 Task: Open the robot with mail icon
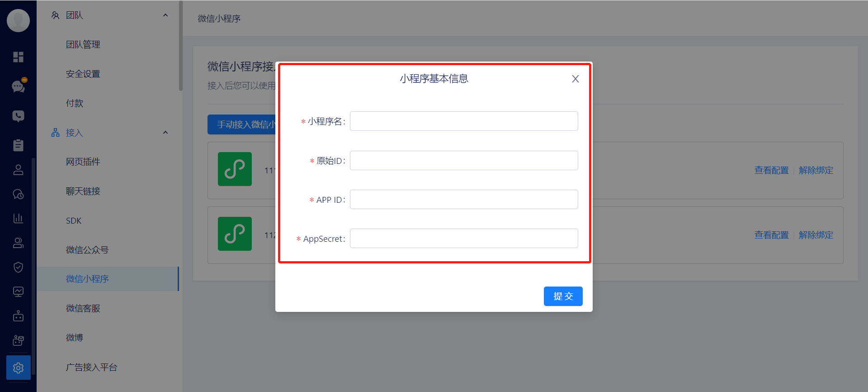tap(18, 340)
